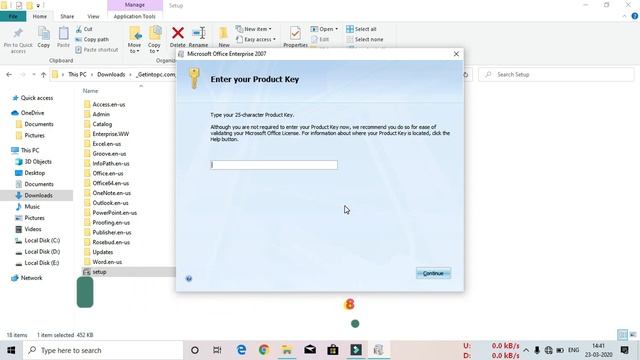Open Microsoft Store from the taskbar
Viewport: 640px width, 360px height.
pos(333,350)
